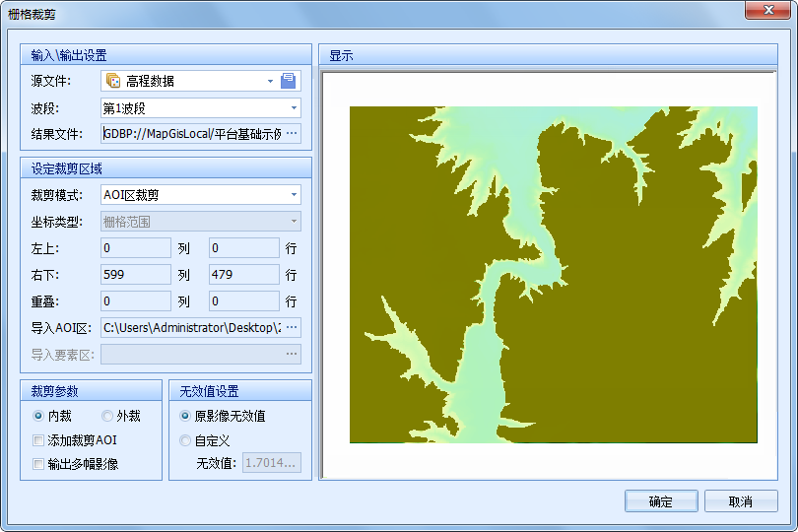Screen dimensions: 798x532
Task: Click the 右下 column value field 599
Action: coord(136,275)
